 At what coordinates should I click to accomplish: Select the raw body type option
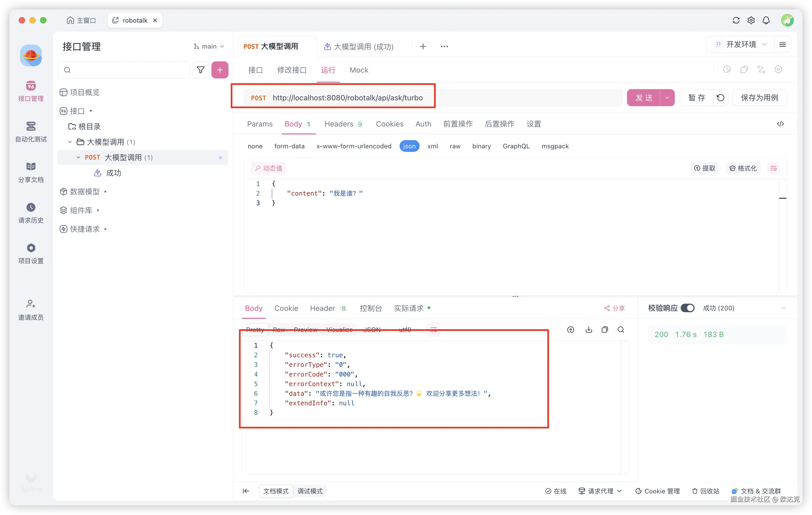point(455,146)
